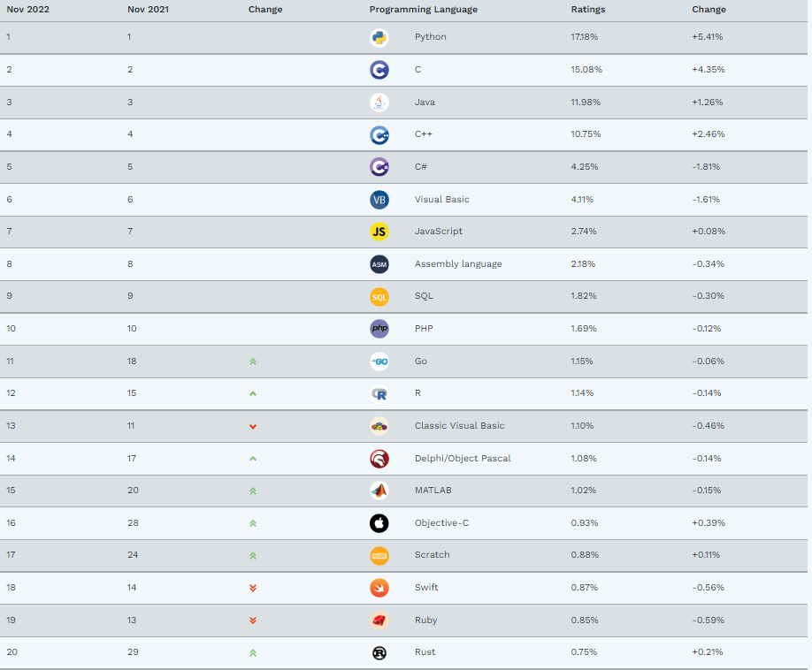
Task: Click the JavaScript JS icon
Action: 379,232
